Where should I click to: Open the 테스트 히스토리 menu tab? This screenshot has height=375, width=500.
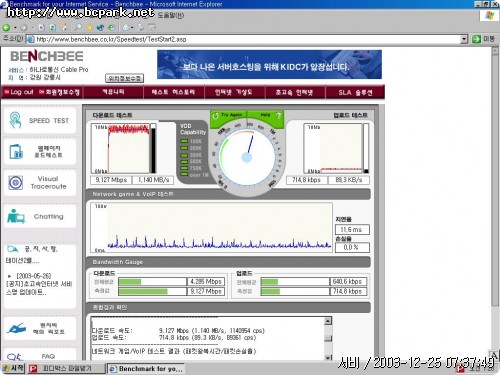click(x=173, y=92)
